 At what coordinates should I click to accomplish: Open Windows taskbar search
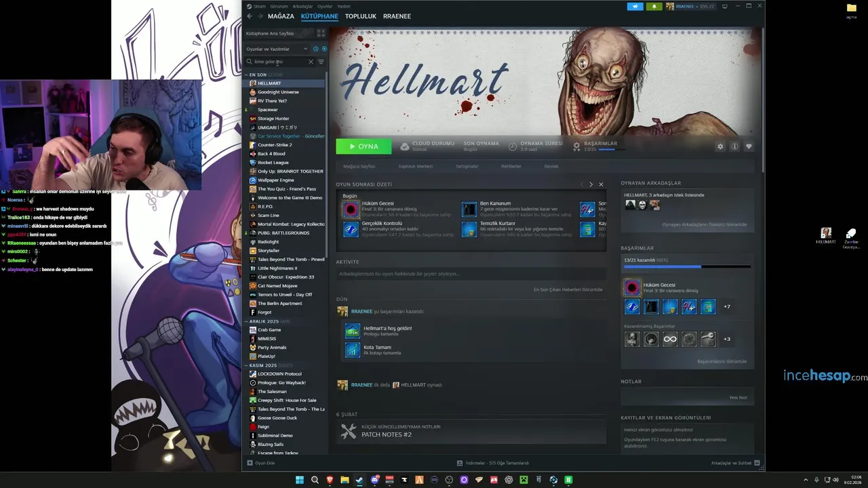click(x=315, y=480)
